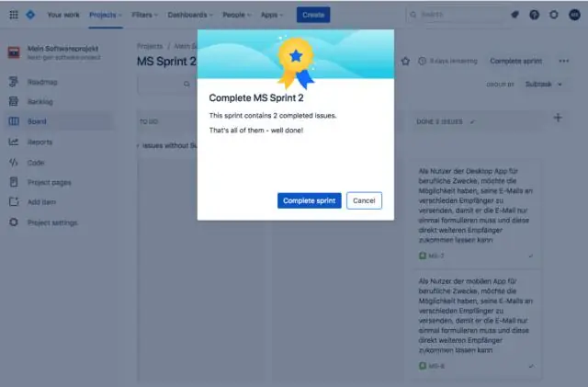Click the Add item icon
Viewport: 588px width, 387px height.
coord(14,201)
